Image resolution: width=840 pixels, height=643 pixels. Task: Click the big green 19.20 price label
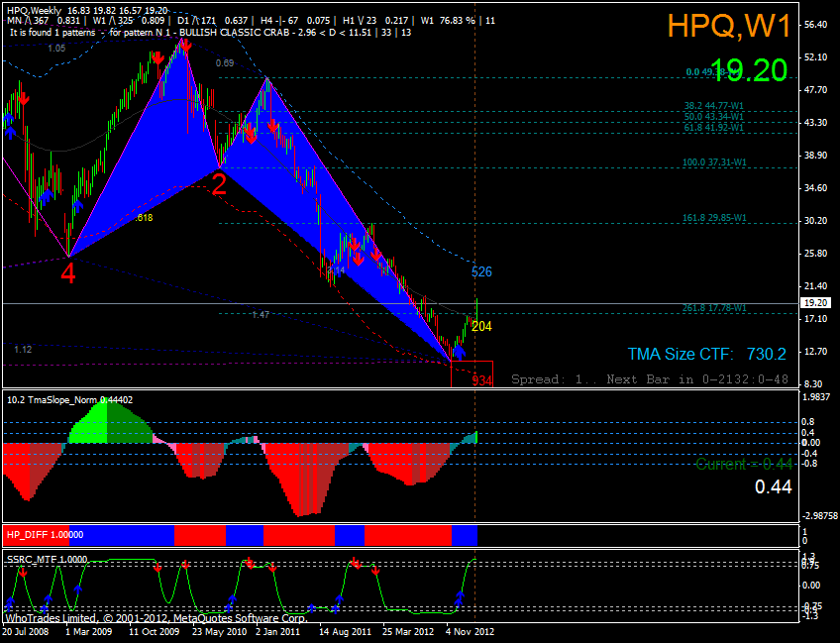(x=749, y=70)
